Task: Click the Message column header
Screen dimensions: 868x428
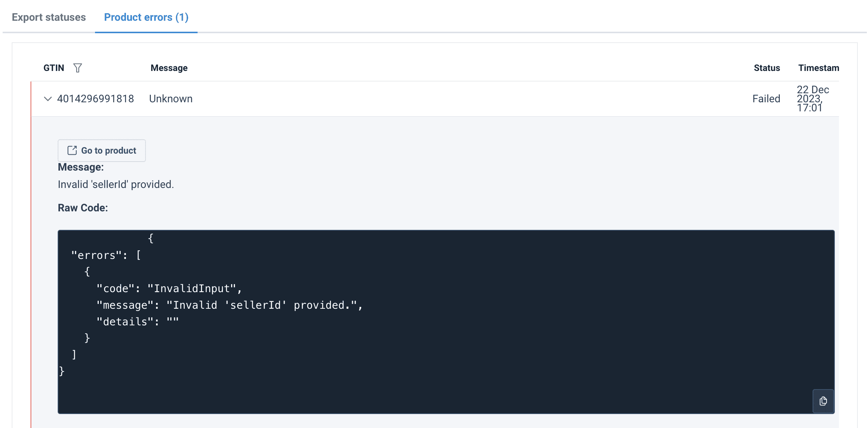Action: pyautogui.click(x=169, y=68)
